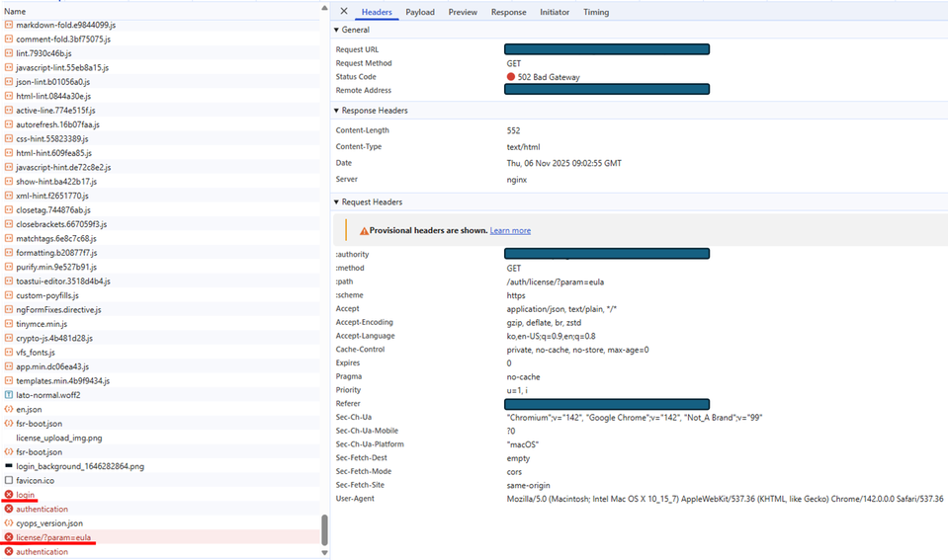Click the script icon for css-hint.55823389.js
This screenshot has width=948, height=560.
pos(9,138)
